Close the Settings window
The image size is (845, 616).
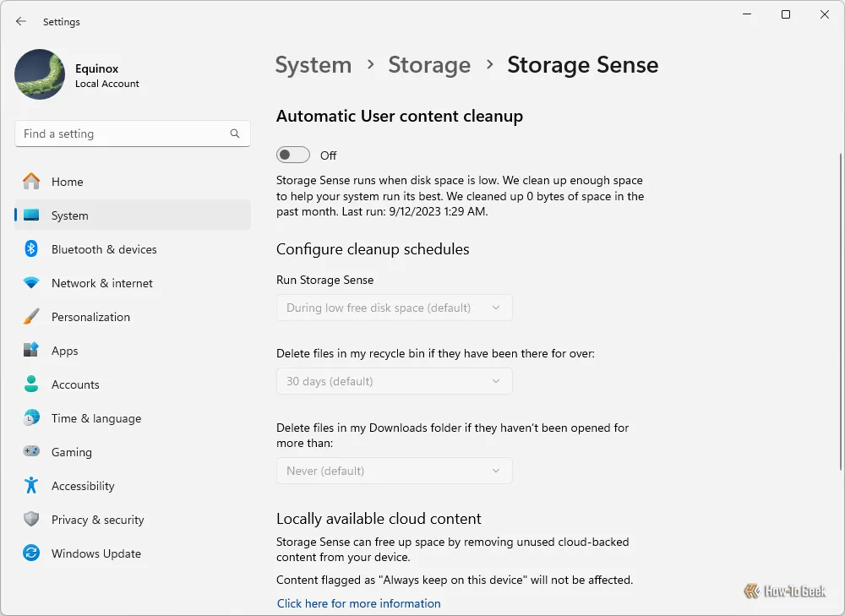click(x=825, y=14)
